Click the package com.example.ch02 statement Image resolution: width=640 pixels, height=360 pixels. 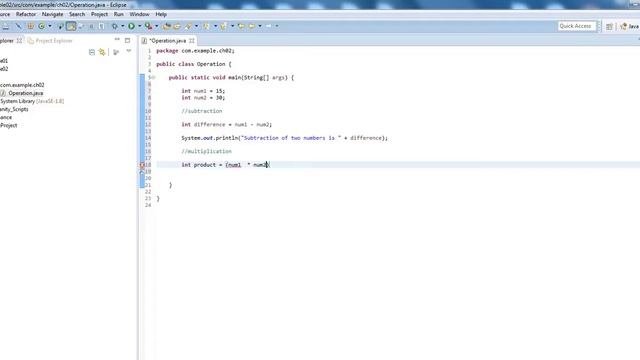click(195, 51)
